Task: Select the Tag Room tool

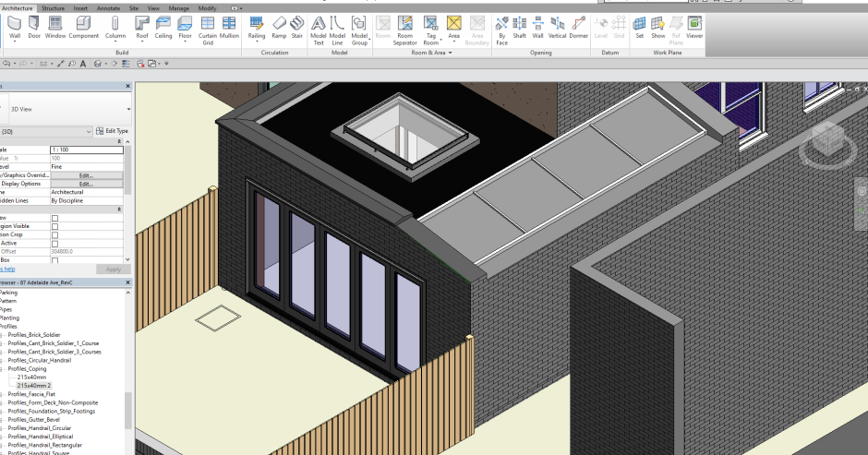Action: point(430,30)
